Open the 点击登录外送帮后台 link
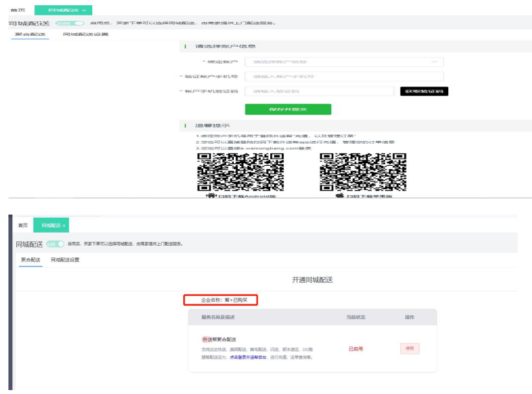The image size is (532, 394). click(248, 358)
